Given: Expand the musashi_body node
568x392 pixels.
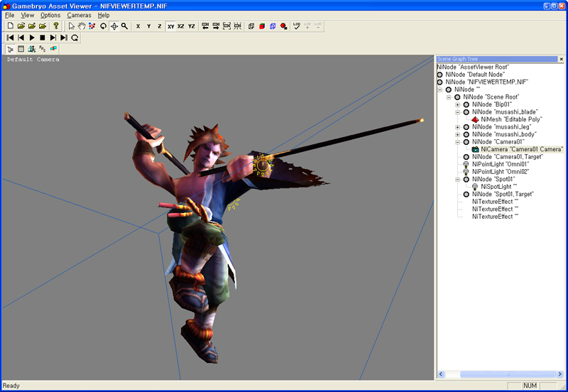Looking at the screenshot, I should (457, 134).
